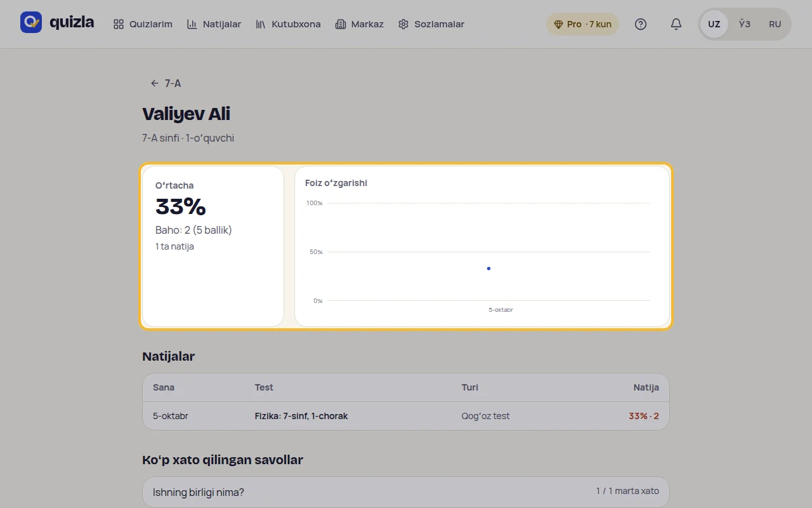Click the Natija column header

[646, 387]
